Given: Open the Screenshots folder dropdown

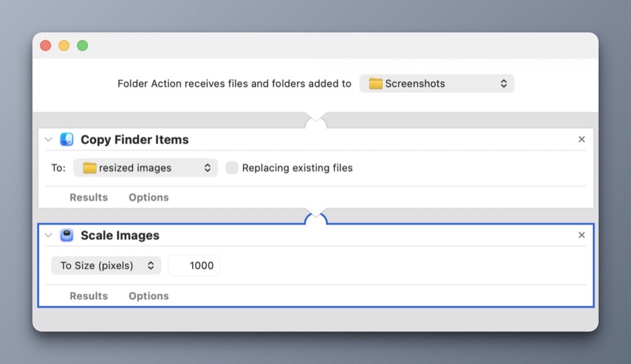Looking at the screenshot, I should (x=437, y=84).
